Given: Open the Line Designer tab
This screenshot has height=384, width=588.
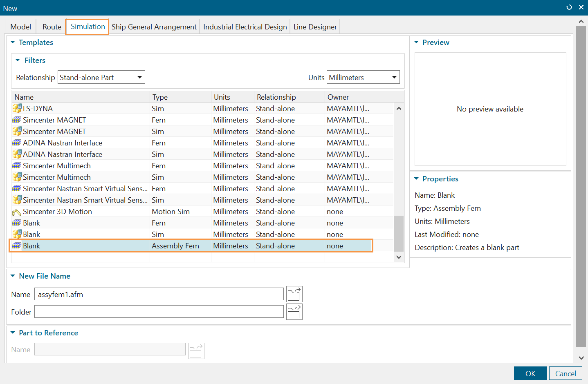Looking at the screenshot, I should click(x=315, y=27).
